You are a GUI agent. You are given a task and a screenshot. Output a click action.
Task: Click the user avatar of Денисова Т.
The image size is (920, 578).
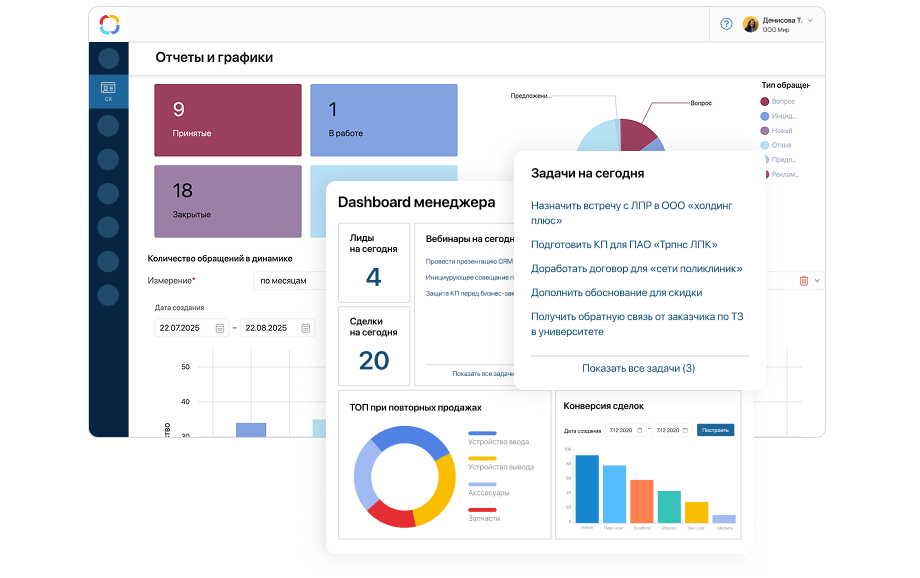point(750,24)
